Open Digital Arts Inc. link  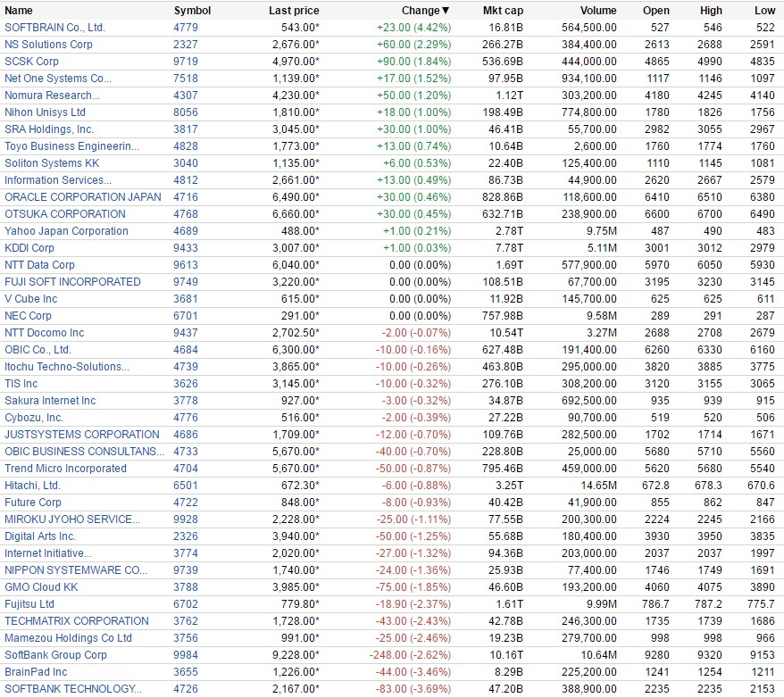(40, 537)
